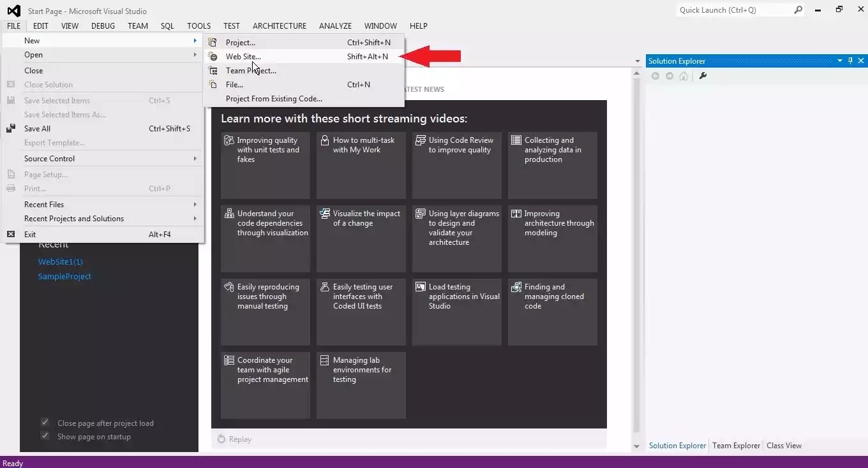Open video Improving architecture through modeling

coord(553,238)
